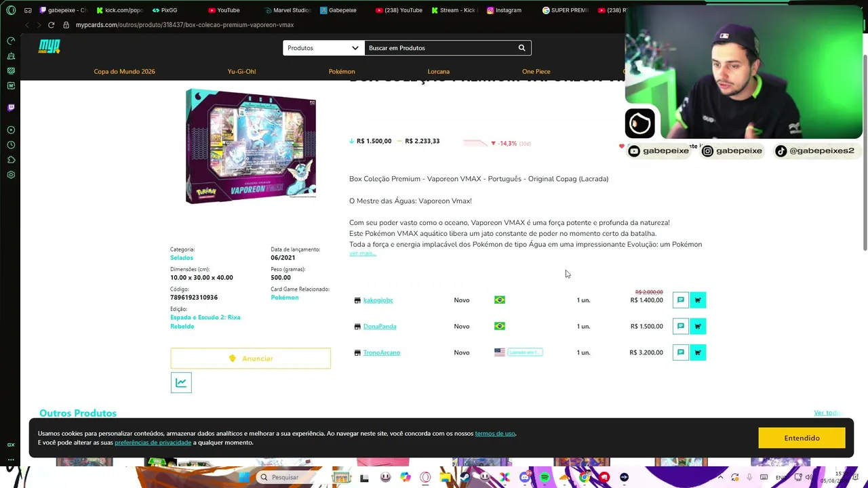Add kakogiobc's offer to the cart
This screenshot has width=868, height=488.
[x=698, y=300]
